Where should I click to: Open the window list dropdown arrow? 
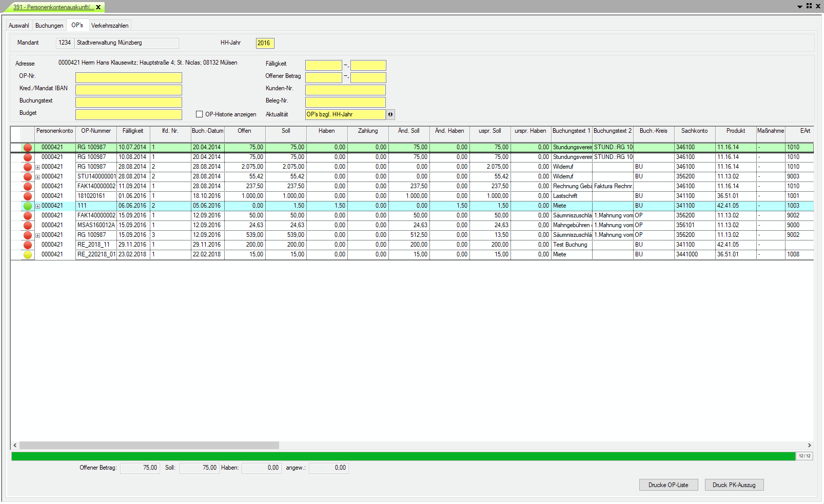(799, 7)
